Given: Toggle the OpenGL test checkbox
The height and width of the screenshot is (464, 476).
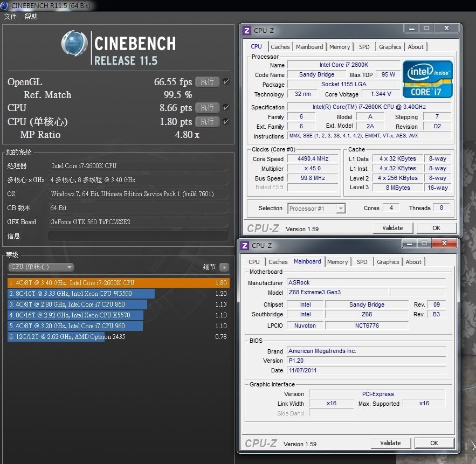Looking at the screenshot, I should [x=225, y=81].
